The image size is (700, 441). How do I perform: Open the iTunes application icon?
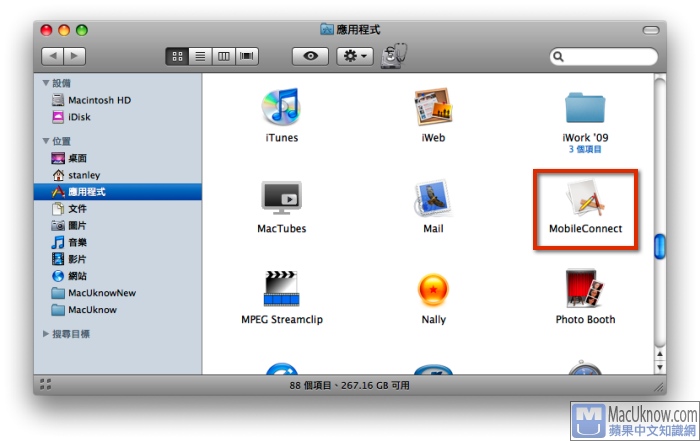281,107
